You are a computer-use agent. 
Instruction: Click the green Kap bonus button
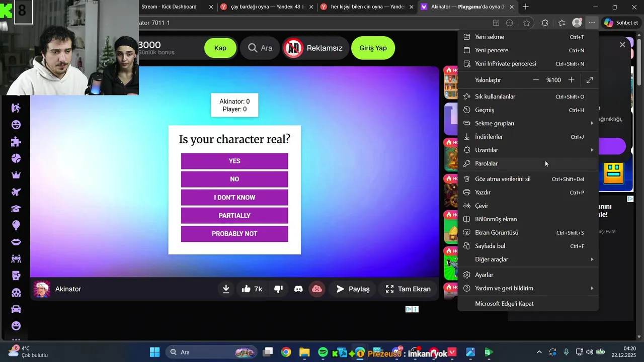(x=220, y=48)
